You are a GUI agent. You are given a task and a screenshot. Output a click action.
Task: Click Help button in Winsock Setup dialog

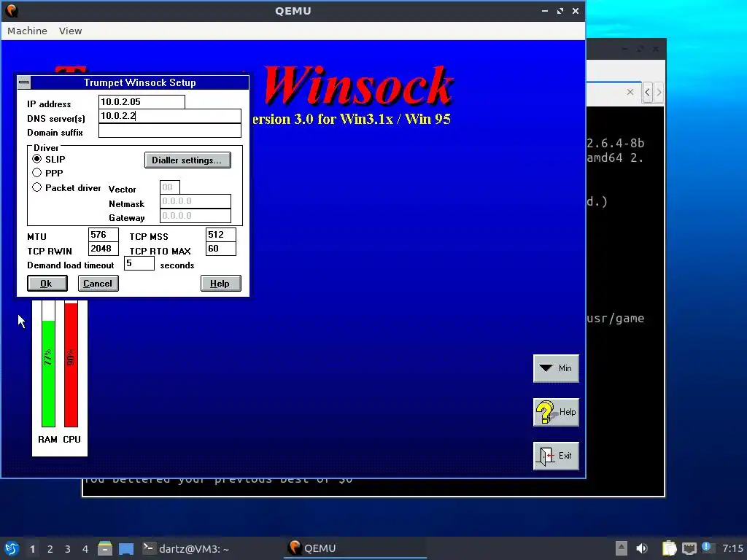[x=220, y=284]
